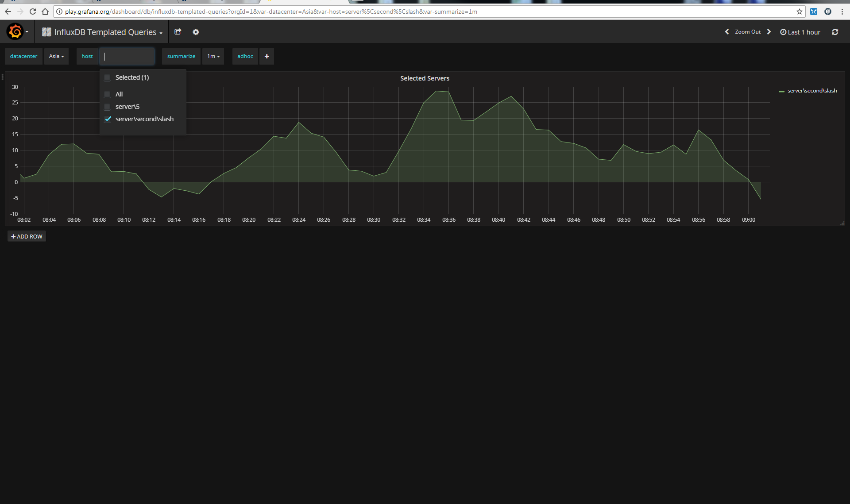Open the Last 1 hour time picker
850x504 pixels.
800,31
